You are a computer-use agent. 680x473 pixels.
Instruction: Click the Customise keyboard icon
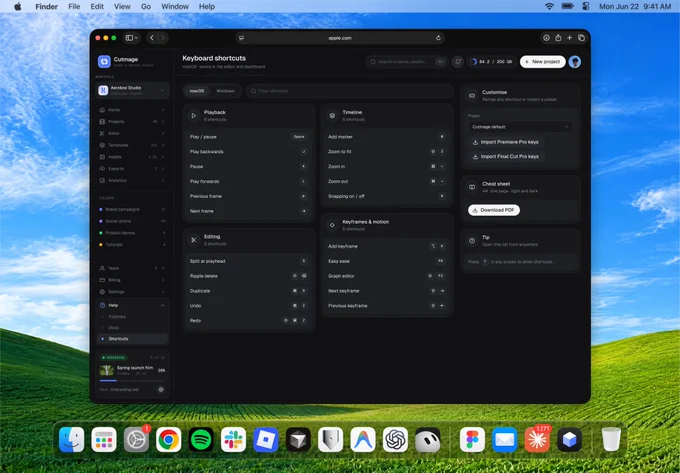[x=472, y=96]
